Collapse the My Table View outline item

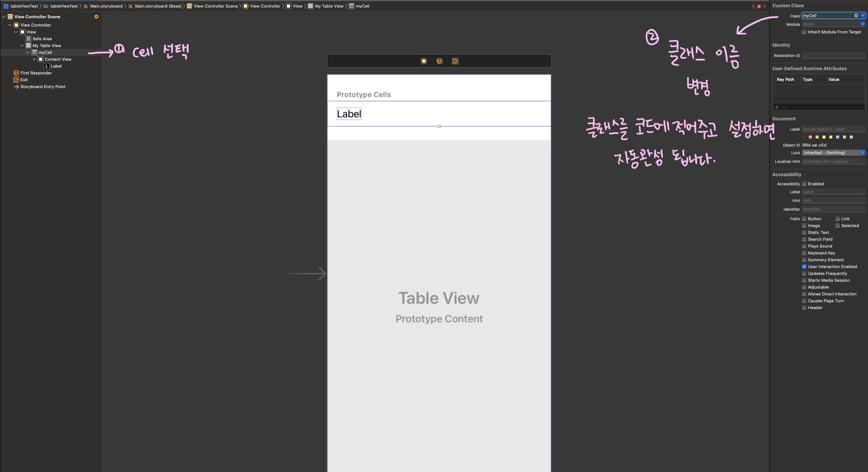click(x=22, y=46)
